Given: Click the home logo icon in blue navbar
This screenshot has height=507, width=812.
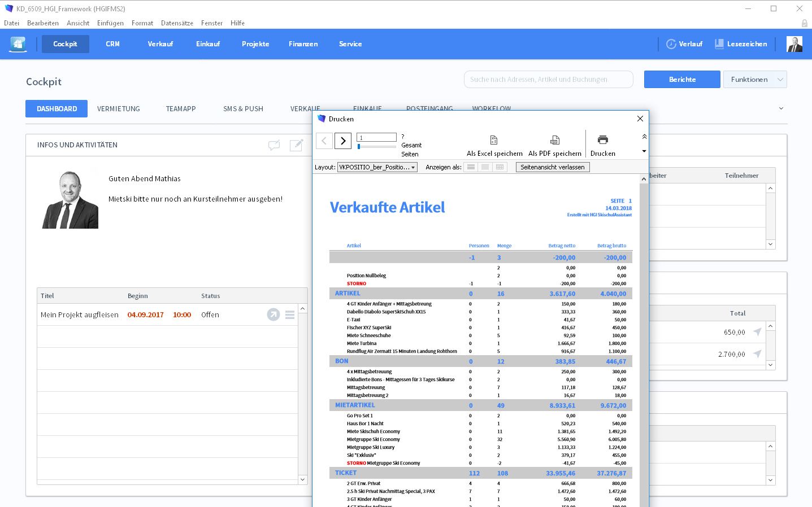Looking at the screenshot, I should coord(18,44).
